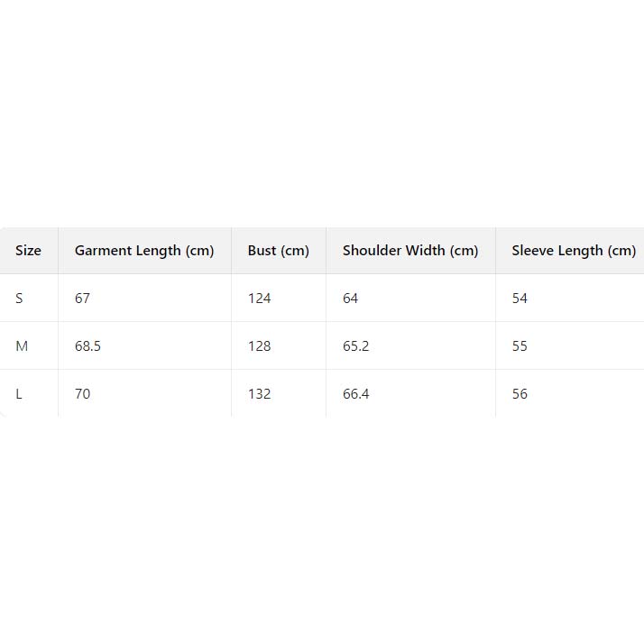
Task: Click the Shoulder Width (cm) header
Action: 410,251
